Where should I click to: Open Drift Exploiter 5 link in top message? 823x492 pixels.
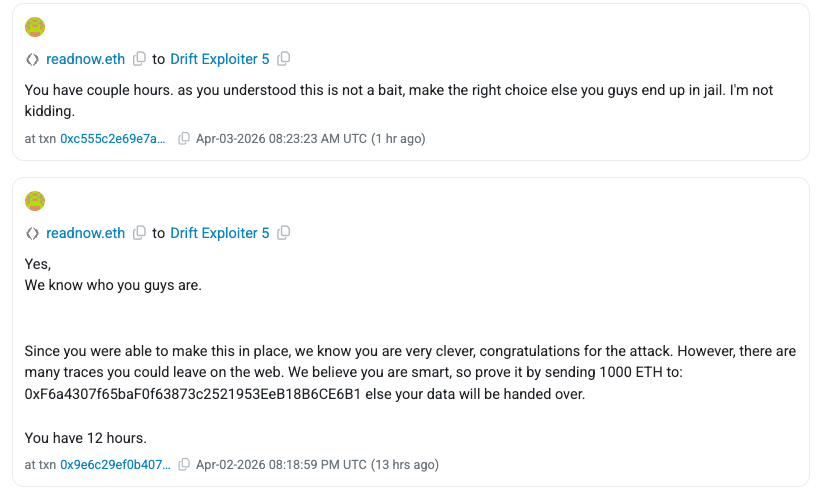click(x=220, y=59)
